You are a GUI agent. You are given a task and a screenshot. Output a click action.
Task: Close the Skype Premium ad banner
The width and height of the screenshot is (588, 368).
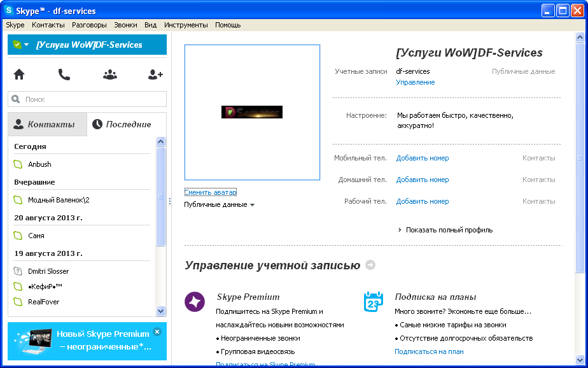click(x=157, y=332)
